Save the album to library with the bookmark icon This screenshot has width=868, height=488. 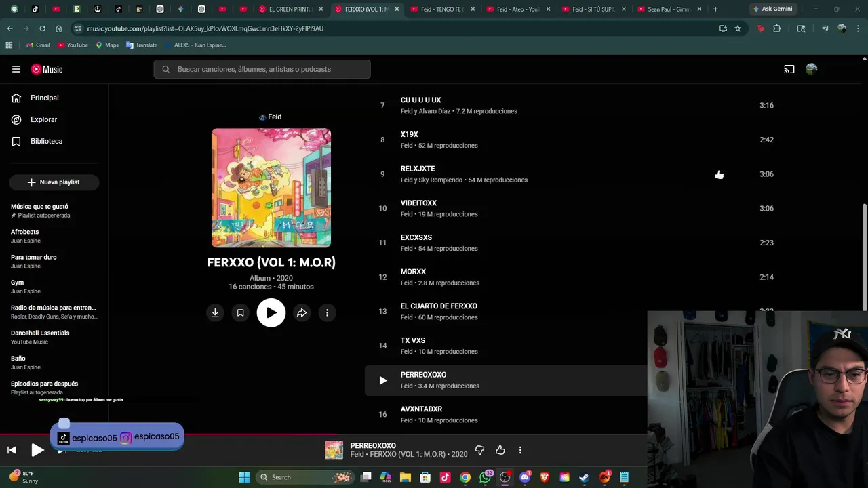tap(240, 312)
